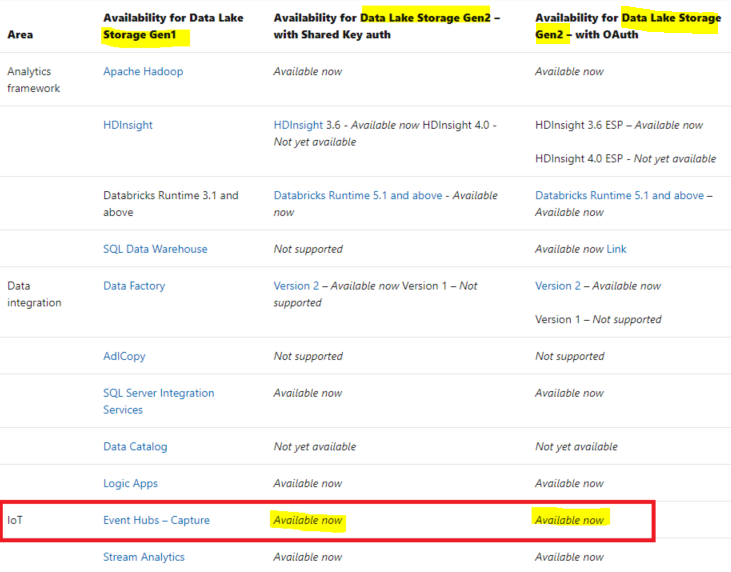The height and width of the screenshot is (572, 731).
Task: Click Version 2 link in Shared Key column
Action: pyautogui.click(x=297, y=286)
